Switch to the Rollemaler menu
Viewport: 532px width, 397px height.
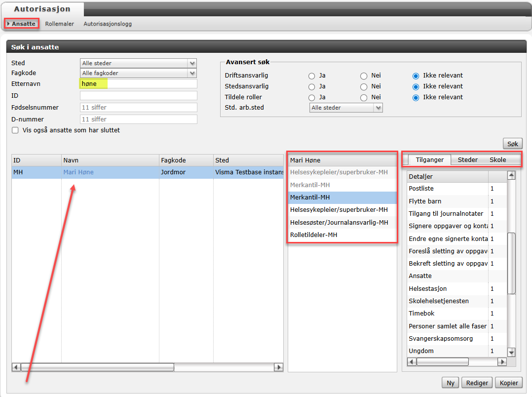[x=59, y=24]
